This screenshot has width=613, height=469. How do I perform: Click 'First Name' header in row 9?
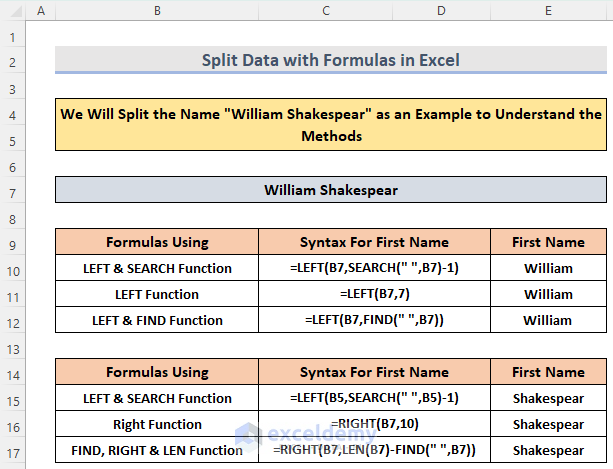tap(548, 242)
